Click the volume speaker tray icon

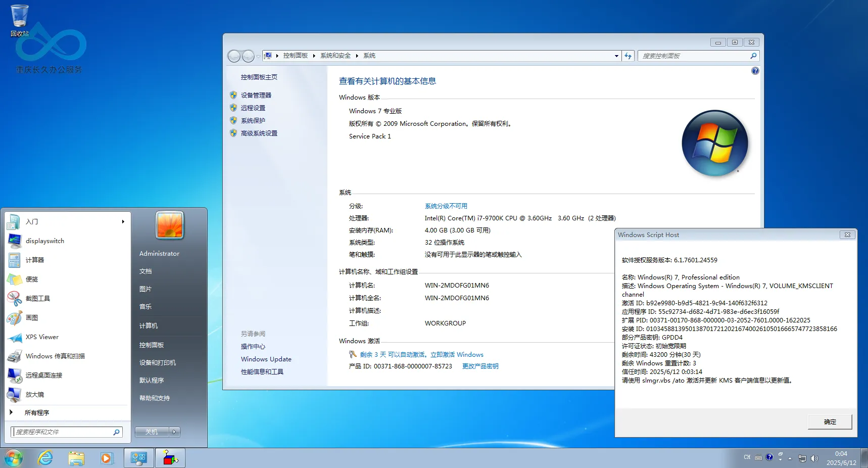[814, 458]
